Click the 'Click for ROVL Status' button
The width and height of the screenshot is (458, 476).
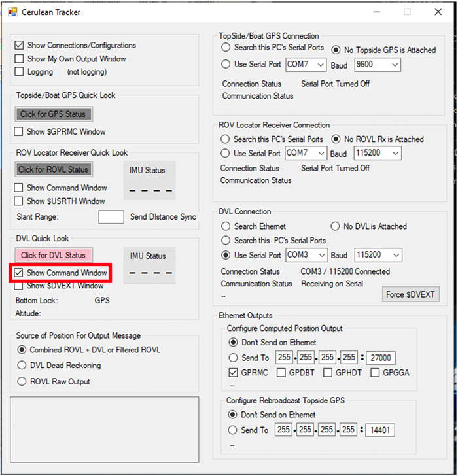[x=54, y=169]
